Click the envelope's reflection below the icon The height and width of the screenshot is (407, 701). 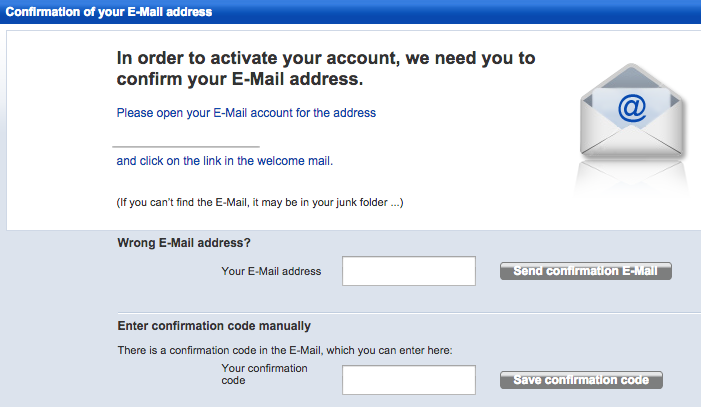pyautogui.click(x=631, y=177)
